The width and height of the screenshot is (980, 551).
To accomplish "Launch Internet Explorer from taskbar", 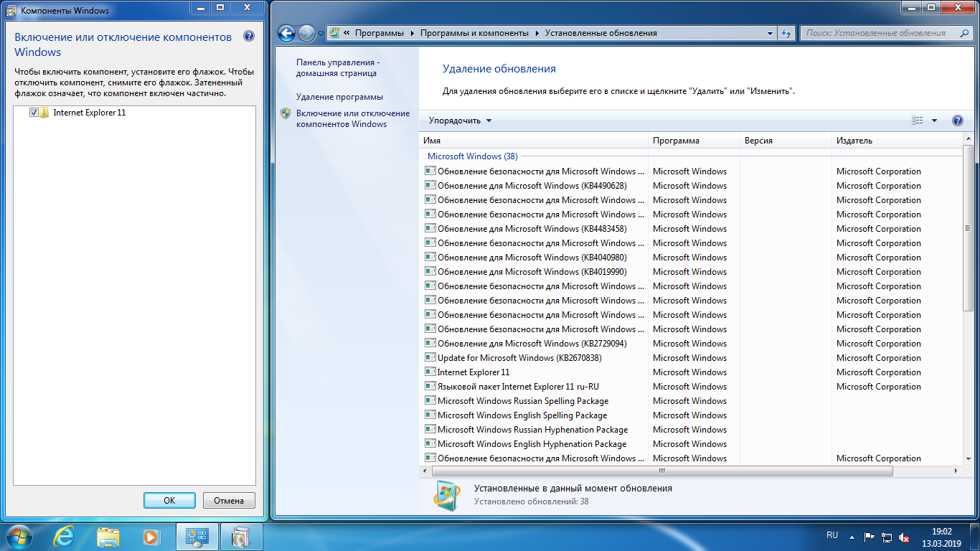I will point(65,536).
